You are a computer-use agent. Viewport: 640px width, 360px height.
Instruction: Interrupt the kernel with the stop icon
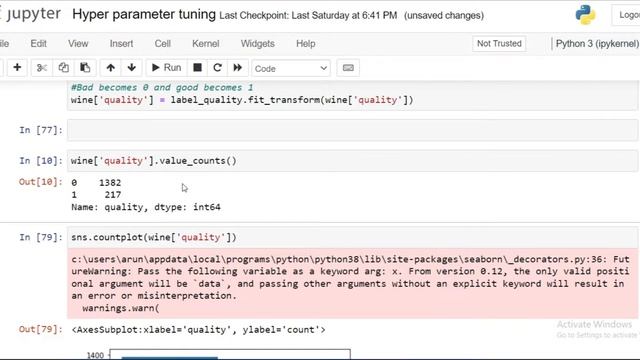pos(198,68)
